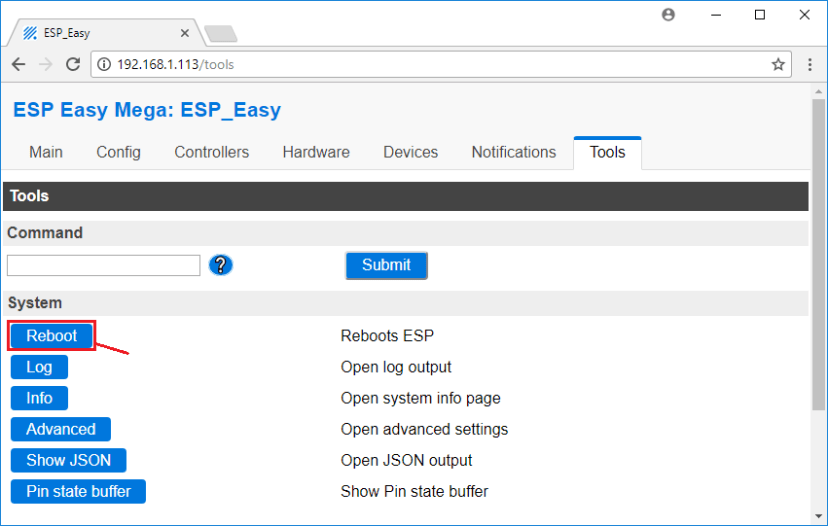Switch to the Main tab

(46, 152)
